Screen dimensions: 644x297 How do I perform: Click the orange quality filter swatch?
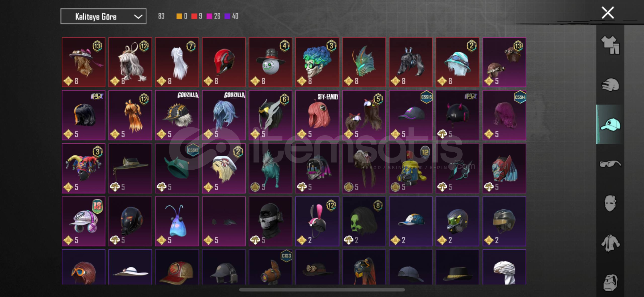[x=179, y=16]
